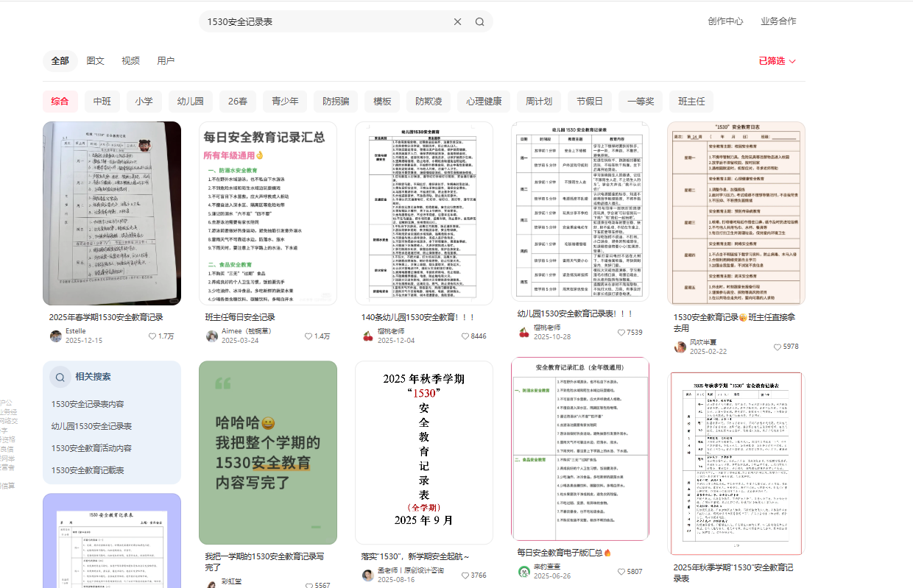This screenshot has height=588, width=913.
Task: Select the 模板 filter chip
Action: coord(382,102)
